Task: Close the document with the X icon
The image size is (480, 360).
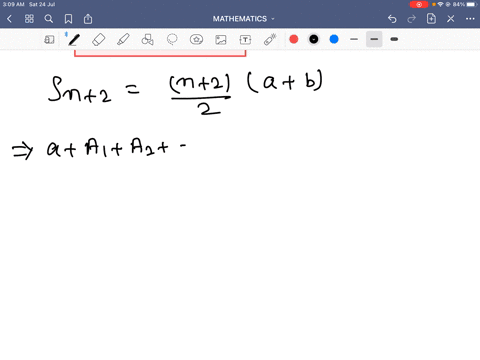Action: coord(451,19)
